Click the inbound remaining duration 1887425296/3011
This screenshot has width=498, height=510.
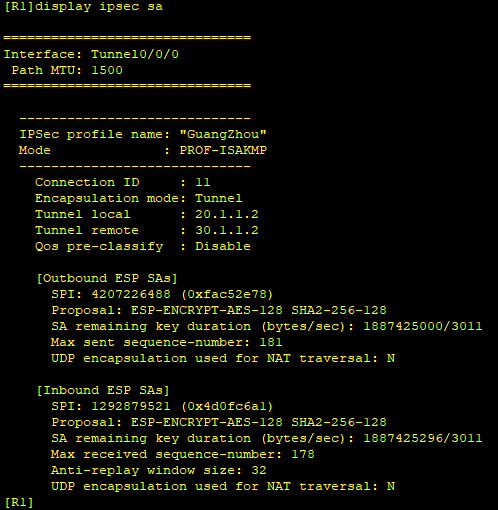pos(423,438)
